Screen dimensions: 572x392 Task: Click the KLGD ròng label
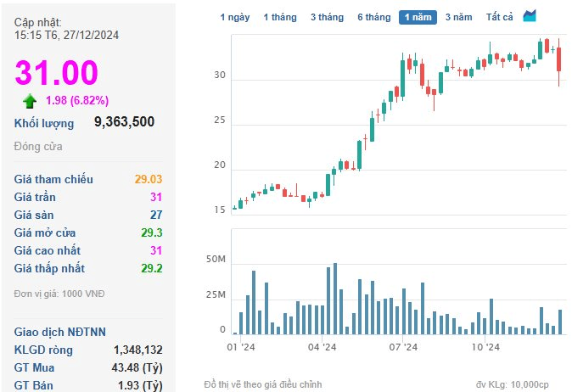pyautogui.click(x=43, y=350)
